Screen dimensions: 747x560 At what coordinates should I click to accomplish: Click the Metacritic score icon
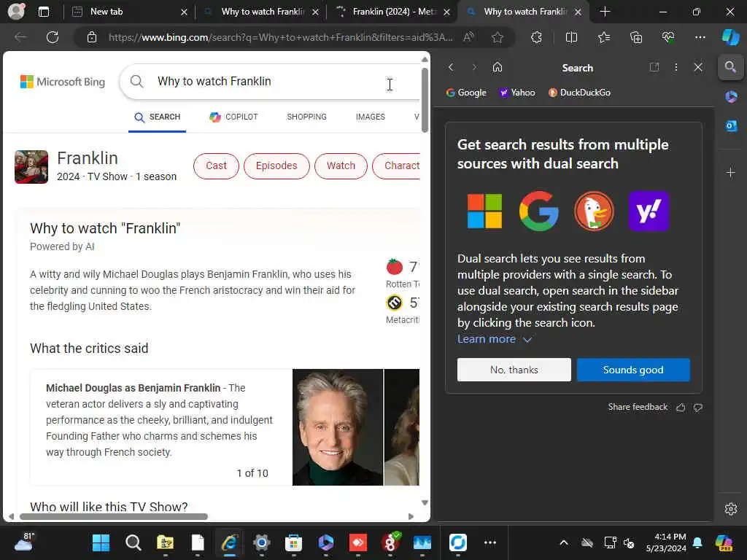pyautogui.click(x=395, y=303)
